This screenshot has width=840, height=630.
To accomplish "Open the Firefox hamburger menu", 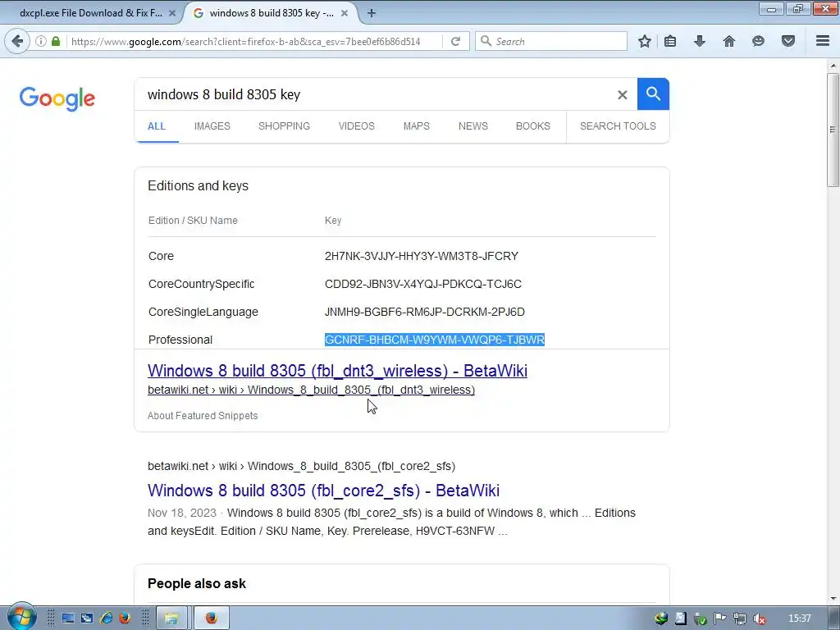I will click(x=823, y=41).
